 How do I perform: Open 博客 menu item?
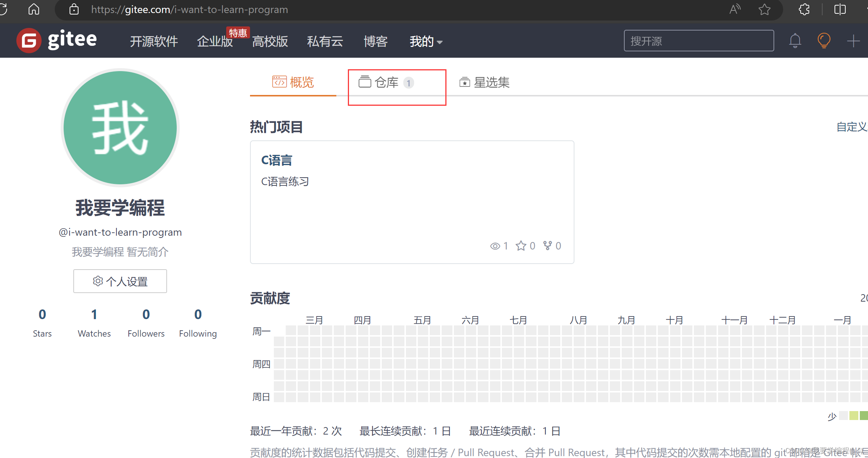[375, 41]
